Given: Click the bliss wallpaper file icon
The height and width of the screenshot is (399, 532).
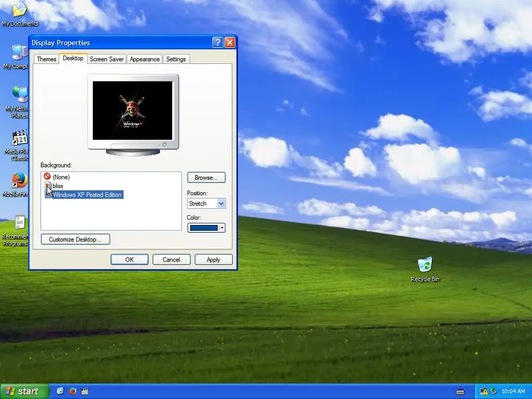Looking at the screenshot, I should (x=48, y=185).
